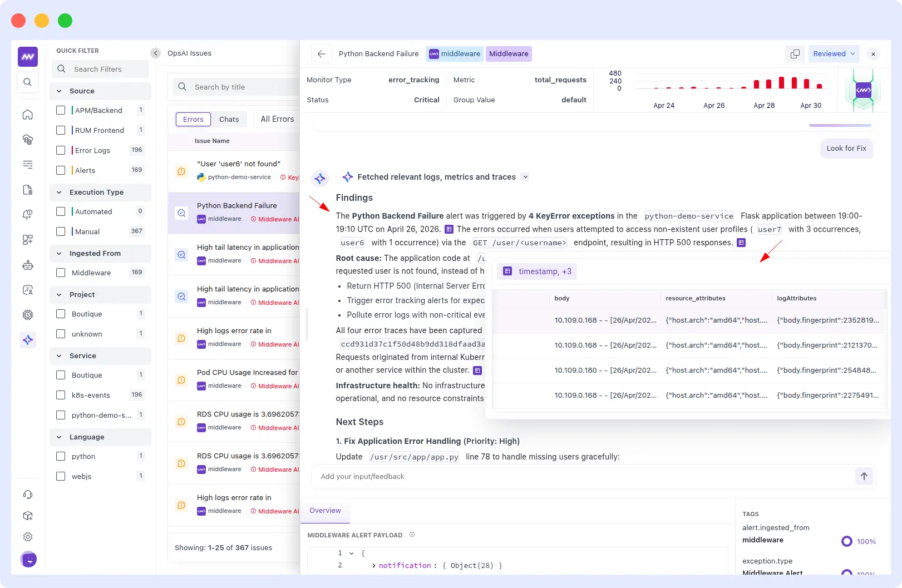This screenshot has width=902, height=588.
Task: Click the back arrow beside Python Backend Failure
Action: click(321, 54)
